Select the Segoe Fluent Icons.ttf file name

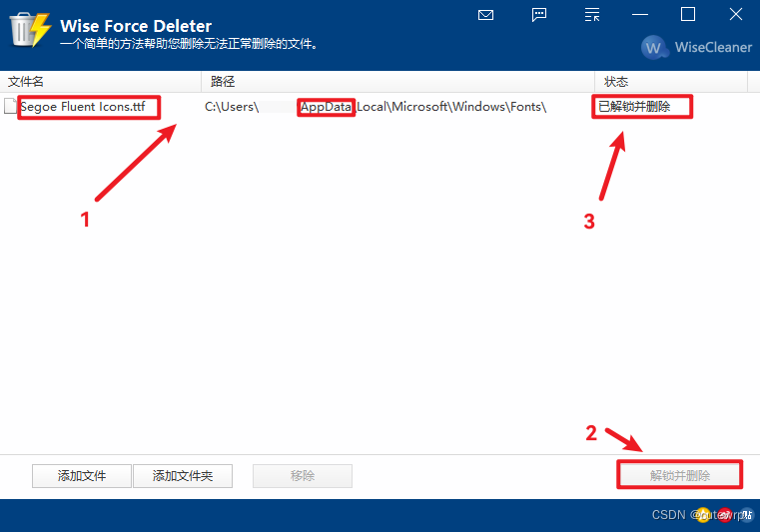(x=83, y=107)
